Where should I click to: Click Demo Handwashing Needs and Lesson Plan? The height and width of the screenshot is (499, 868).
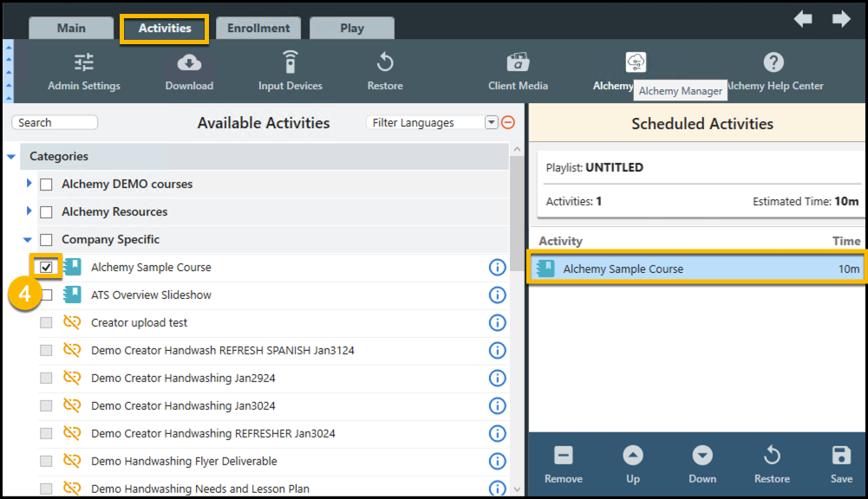(200, 489)
